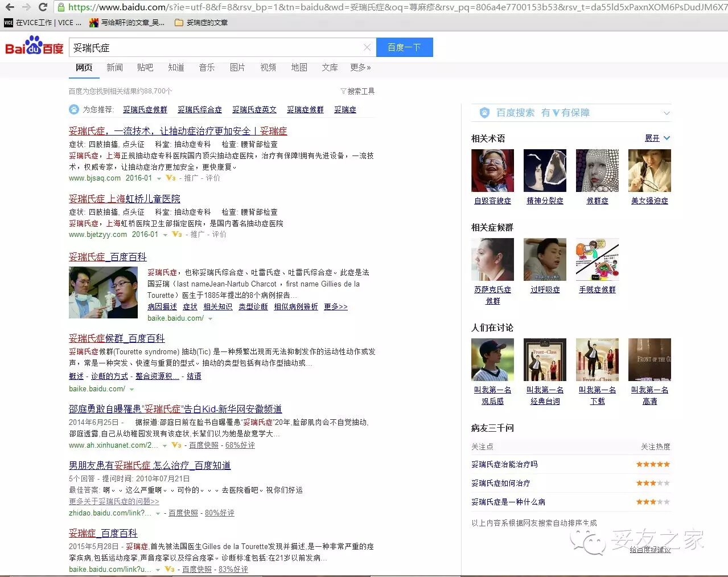Switch to the 贴吧 tab
The image size is (728, 577).
pos(145,67)
